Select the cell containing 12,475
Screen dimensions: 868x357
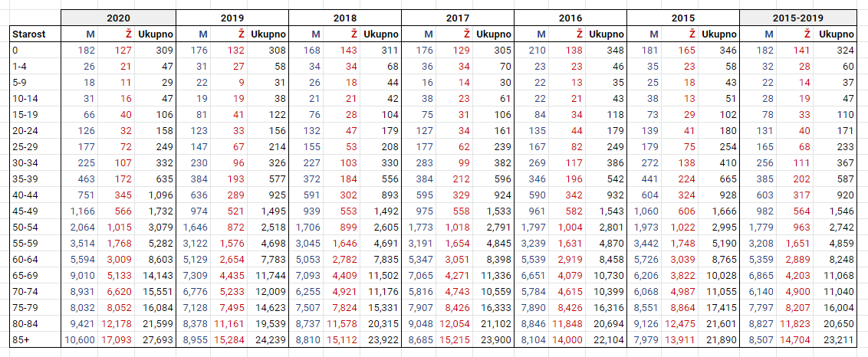point(682,323)
